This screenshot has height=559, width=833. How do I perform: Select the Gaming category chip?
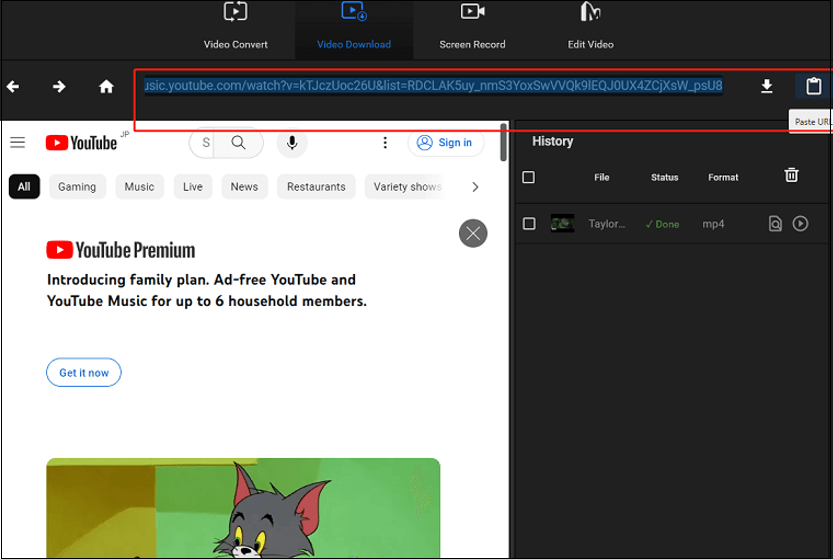77,187
